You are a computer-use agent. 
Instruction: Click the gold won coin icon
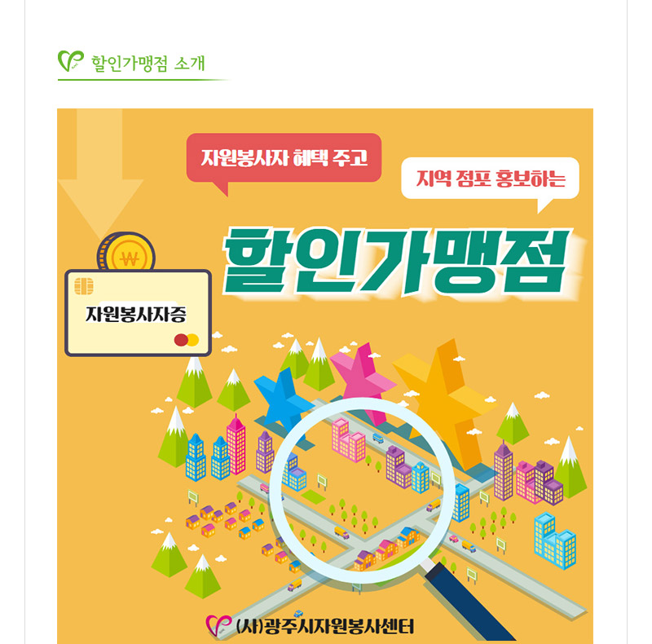[126, 252]
